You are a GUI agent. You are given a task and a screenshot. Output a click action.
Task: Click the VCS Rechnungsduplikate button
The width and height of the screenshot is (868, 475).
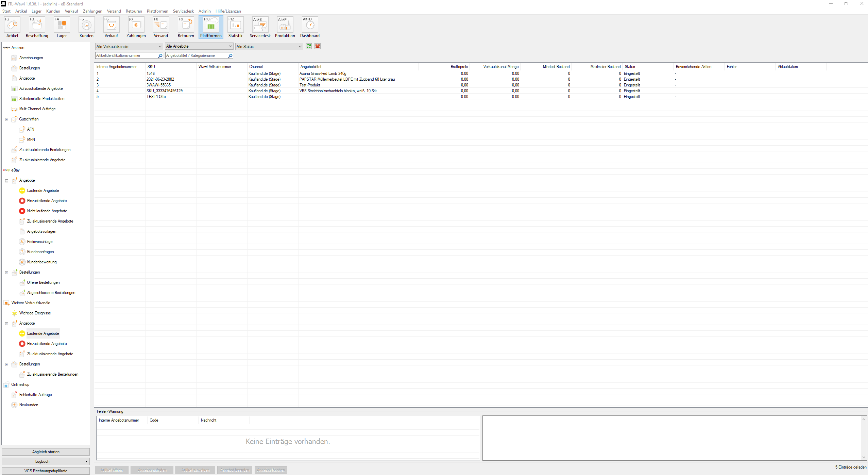click(46, 471)
